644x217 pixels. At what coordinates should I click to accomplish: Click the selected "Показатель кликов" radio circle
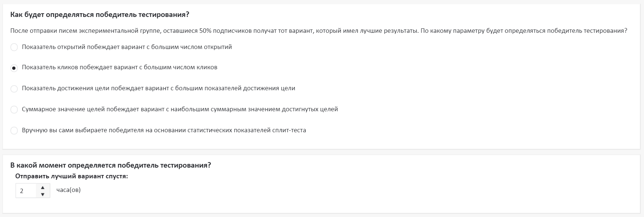pyautogui.click(x=14, y=68)
